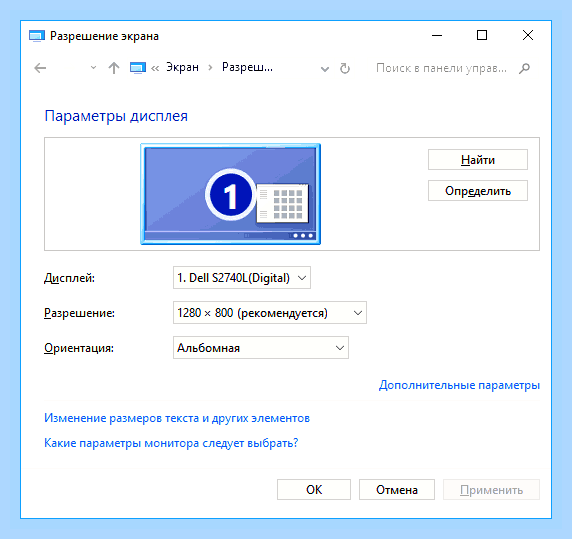Click the Ориентация: label
This screenshot has height=539, width=572.
[79, 348]
